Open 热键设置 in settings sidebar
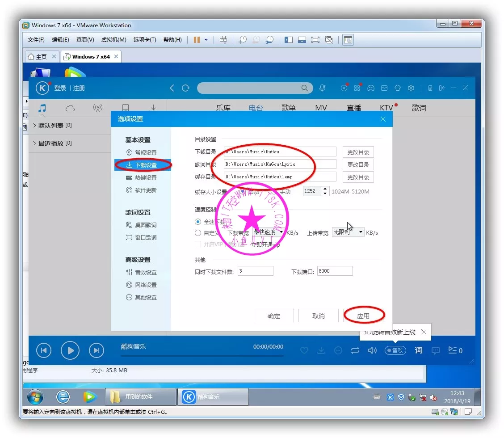The height and width of the screenshot is (438, 504). [x=146, y=178]
